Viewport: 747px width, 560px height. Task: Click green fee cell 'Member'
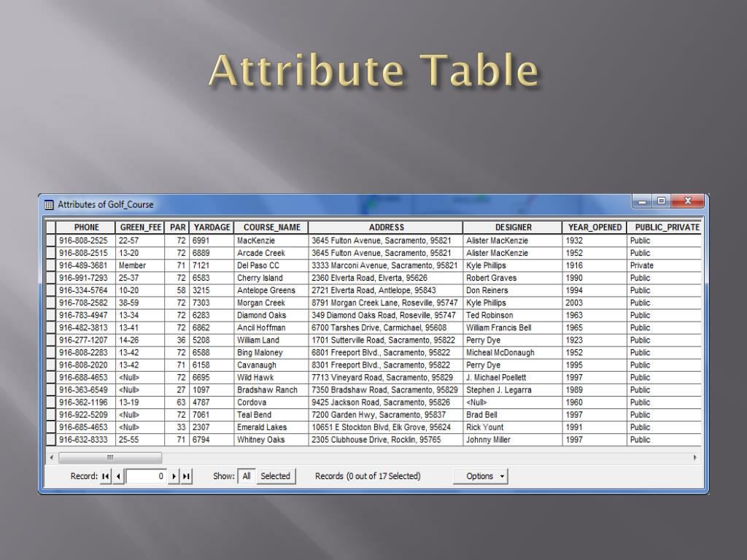click(x=140, y=265)
